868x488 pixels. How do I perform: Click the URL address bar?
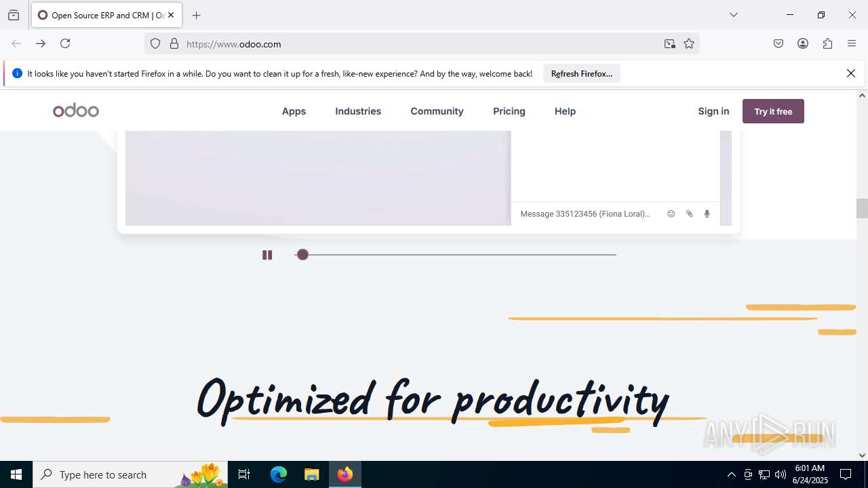tap(420, 44)
